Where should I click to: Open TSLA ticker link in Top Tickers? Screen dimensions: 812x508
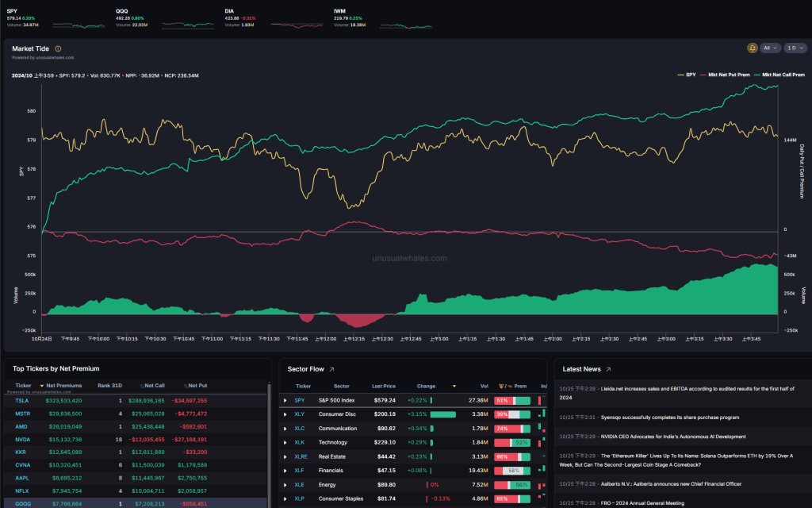(x=21, y=401)
